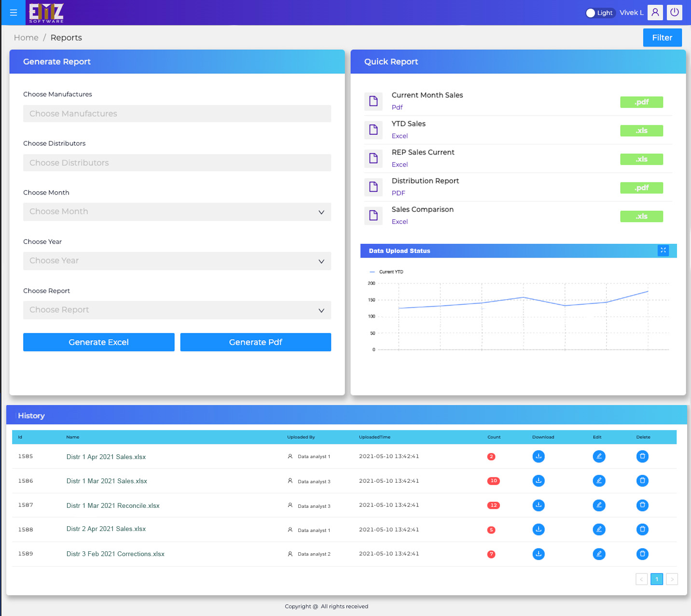The height and width of the screenshot is (616, 691).
Task: Click the green .pdf badge for Distribution Report
Action: (641, 188)
